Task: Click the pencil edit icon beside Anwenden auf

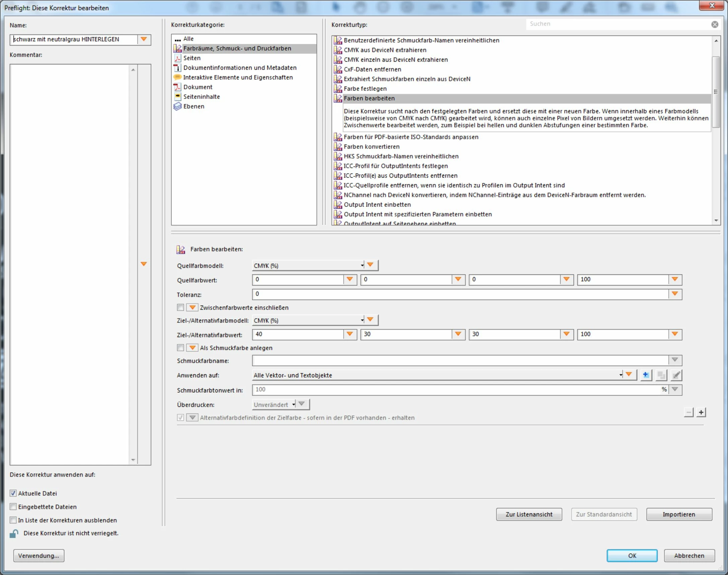Action: (676, 375)
